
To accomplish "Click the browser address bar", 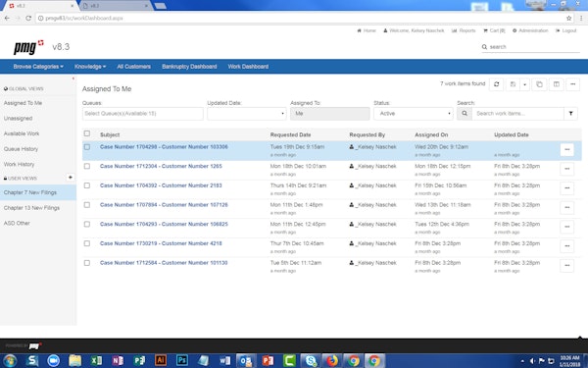I will coord(300,18).
